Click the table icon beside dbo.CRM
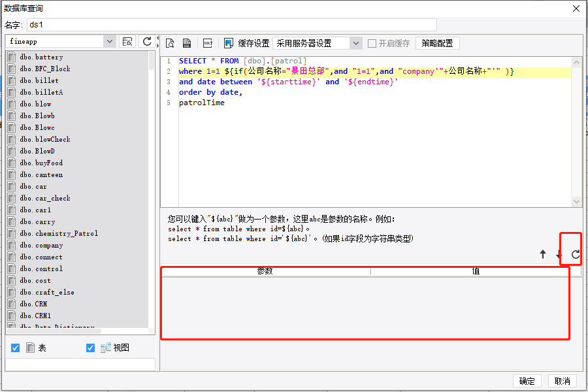Screen dimensions: 588x392 click(x=12, y=304)
